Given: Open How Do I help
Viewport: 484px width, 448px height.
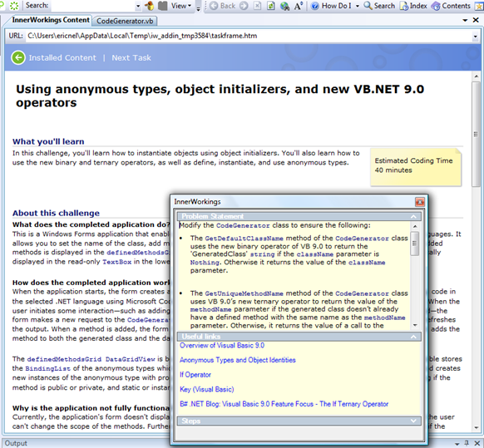Looking at the screenshot, I should coord(331,6).
